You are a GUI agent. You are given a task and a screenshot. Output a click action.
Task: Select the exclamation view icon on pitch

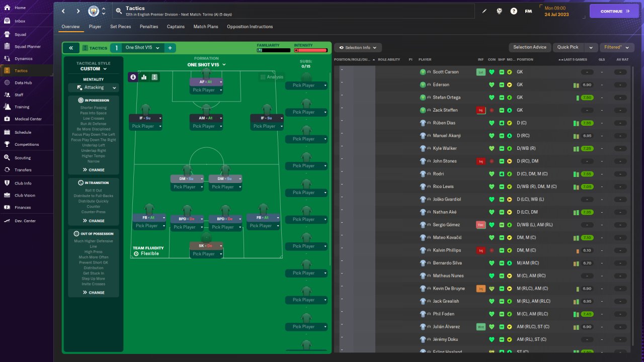[x=154, y=77]
